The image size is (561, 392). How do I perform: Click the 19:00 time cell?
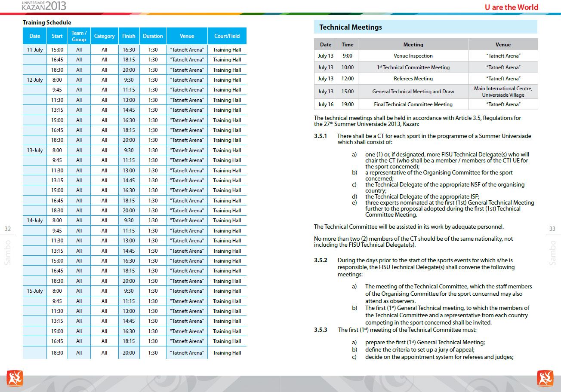click(x=348, y=104)
